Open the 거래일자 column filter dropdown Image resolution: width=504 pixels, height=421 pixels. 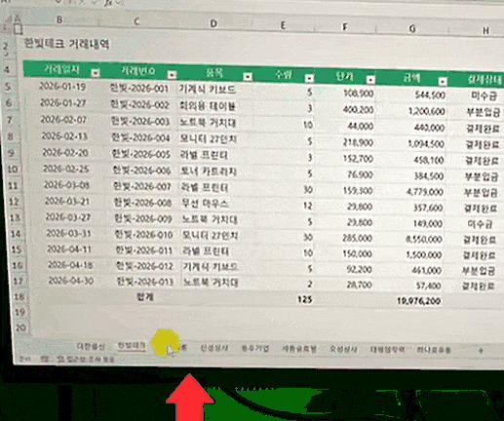(96, 73)
